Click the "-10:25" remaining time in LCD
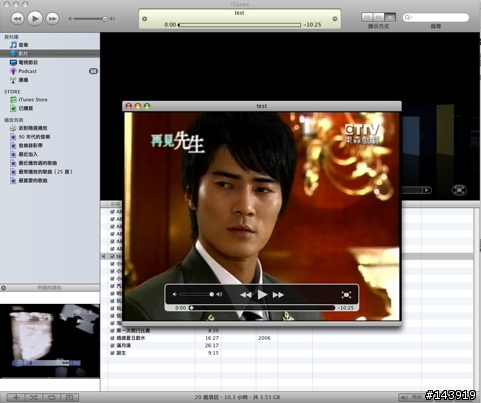Viewport: 481px width, 403px height. coord(312,25)
